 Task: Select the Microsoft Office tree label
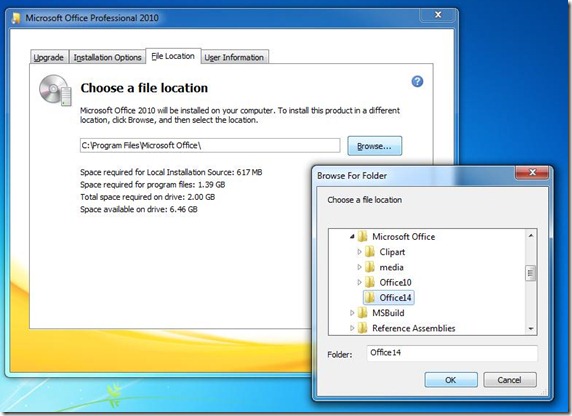click(403, 236)
